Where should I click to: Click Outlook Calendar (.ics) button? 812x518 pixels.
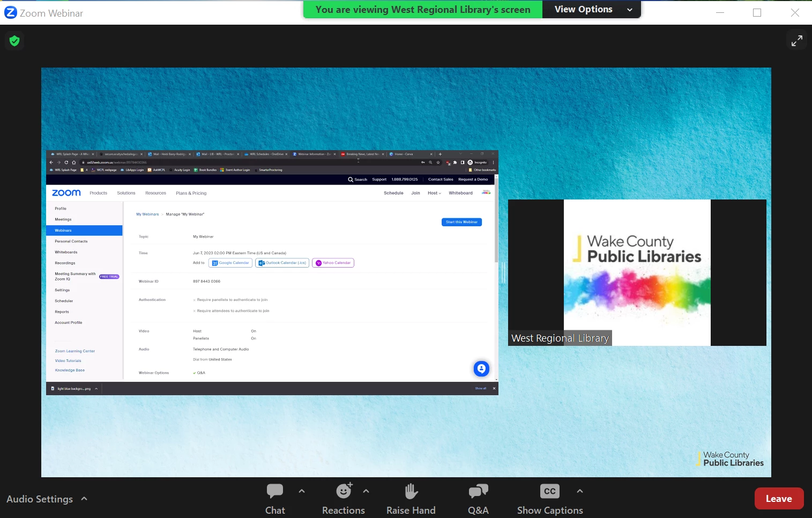282,263
